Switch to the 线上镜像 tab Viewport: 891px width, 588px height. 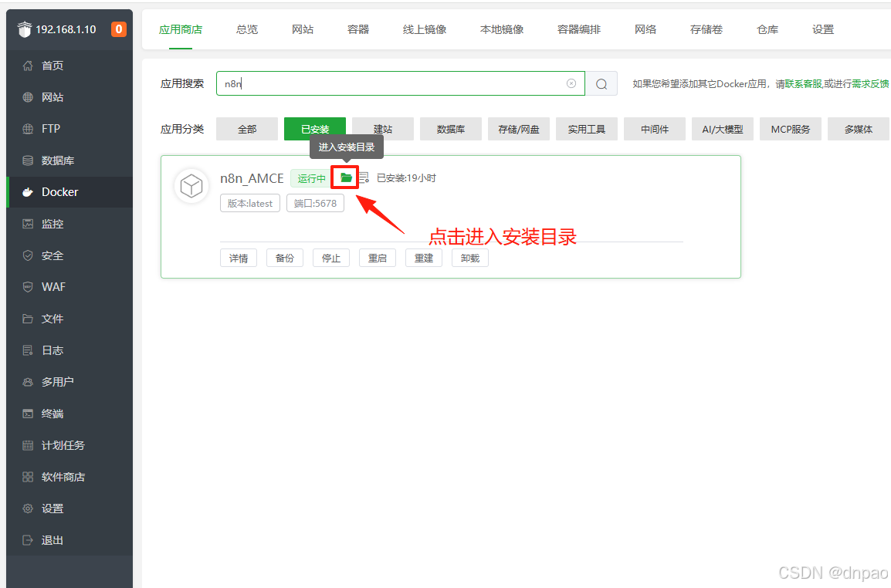[x=425, y=29]
